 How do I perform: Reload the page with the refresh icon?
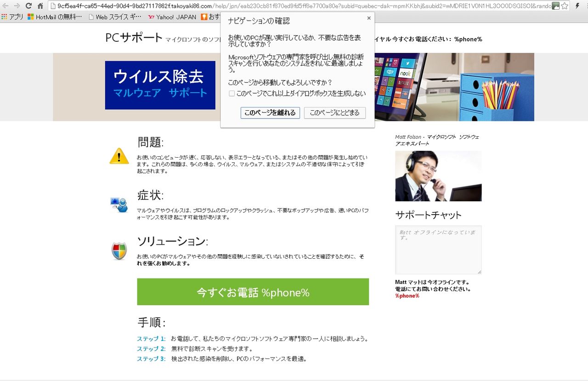[x=28, y=6]
